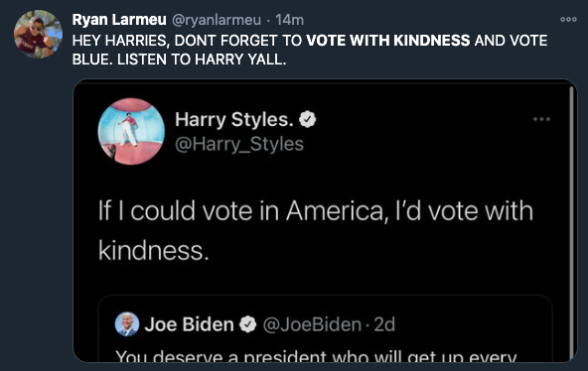The image size is (588, 371).
Task: Open Ryan Larmeu's profile picture
Action: click(38, 34)
